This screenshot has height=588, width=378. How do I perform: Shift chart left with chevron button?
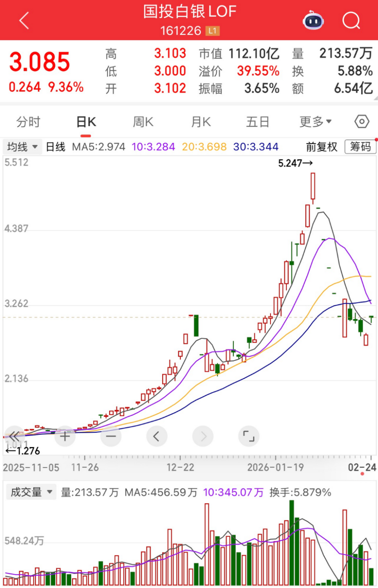(x=157, y=436)
